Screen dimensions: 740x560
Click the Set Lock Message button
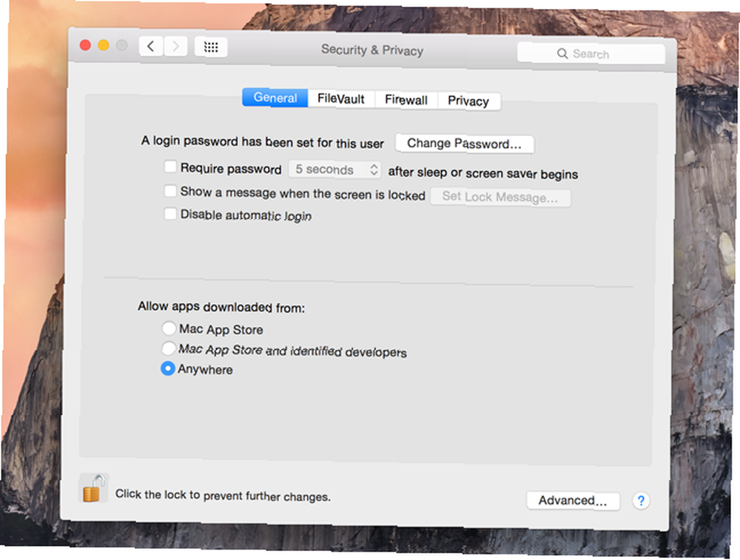click(x=500, y=197)
